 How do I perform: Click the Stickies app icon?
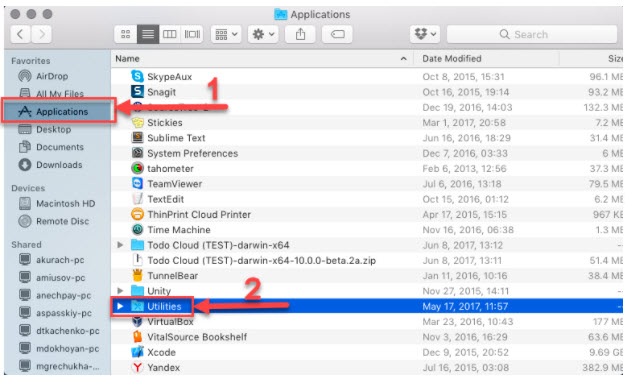(x=137, y=122)
